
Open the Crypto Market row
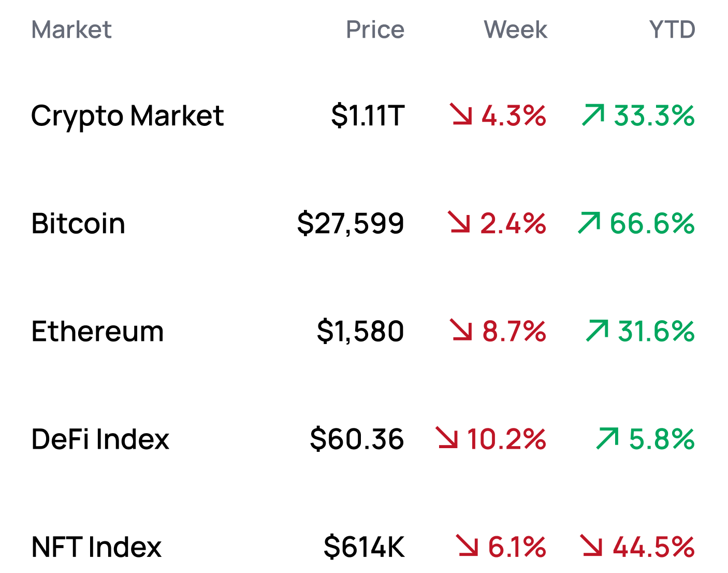(127, 115)
